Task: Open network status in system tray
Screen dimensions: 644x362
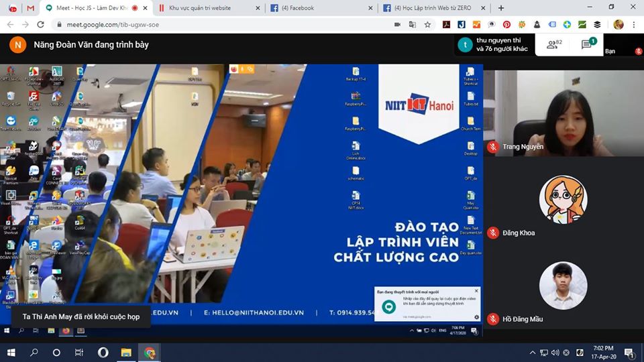Action: click(x=544, y=353)
